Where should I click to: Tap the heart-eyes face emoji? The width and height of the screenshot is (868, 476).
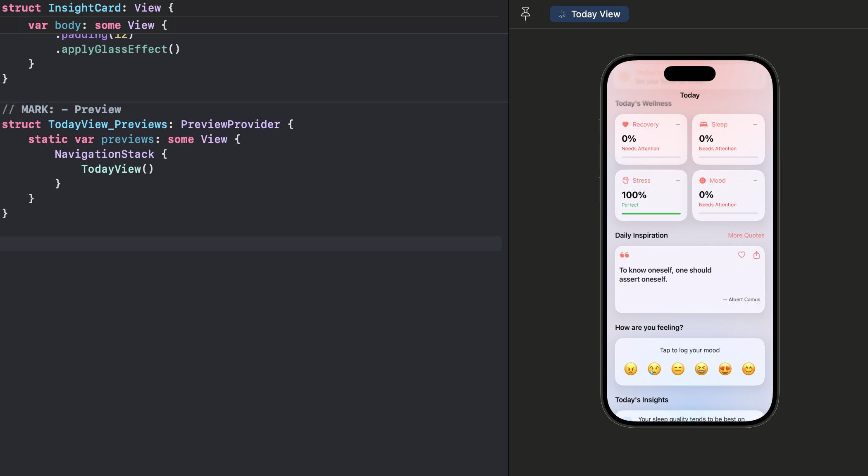point(725,369)
